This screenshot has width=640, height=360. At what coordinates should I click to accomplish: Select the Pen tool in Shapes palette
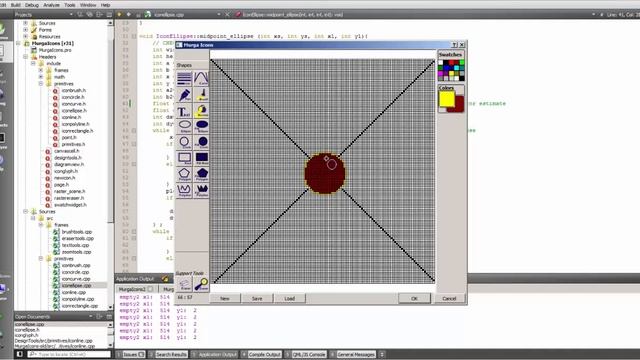click(184, 94)
